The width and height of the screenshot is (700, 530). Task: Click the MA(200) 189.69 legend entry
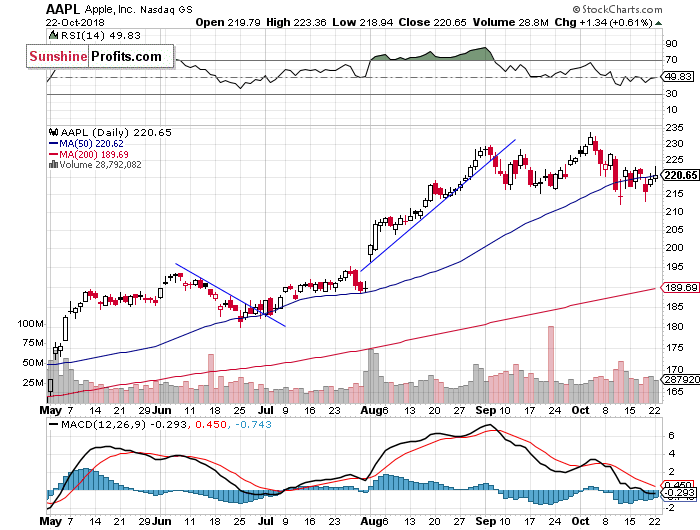88,154
